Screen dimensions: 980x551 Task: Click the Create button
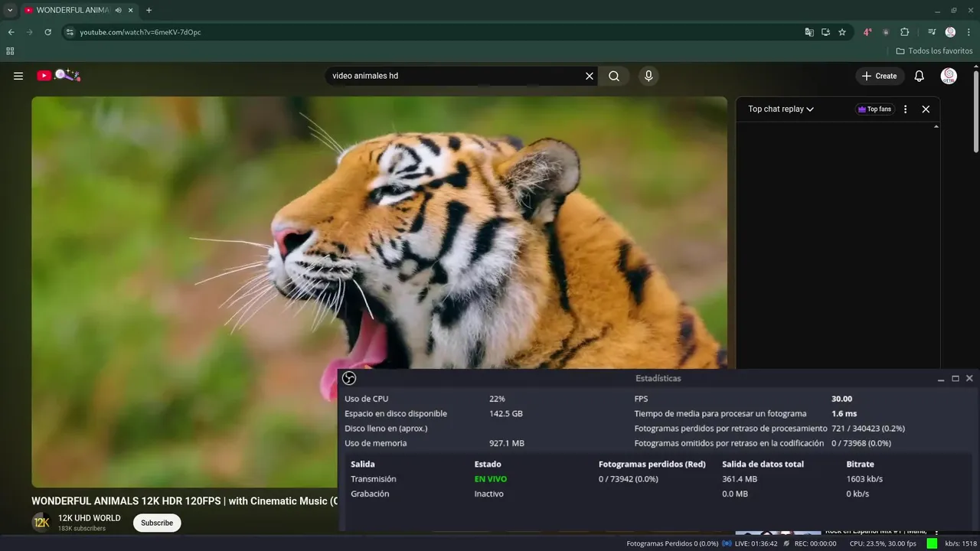tap(880, 76)
